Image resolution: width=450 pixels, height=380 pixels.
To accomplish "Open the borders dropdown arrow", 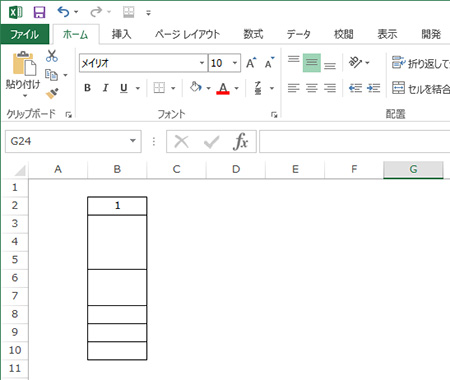I will tap(173, 88).
